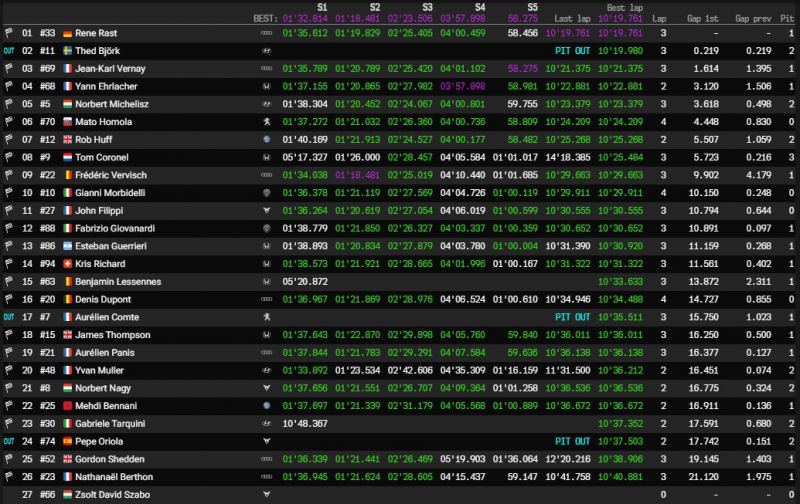Click the Argentine flag by Esteban Guerrieri

(67, 246)
